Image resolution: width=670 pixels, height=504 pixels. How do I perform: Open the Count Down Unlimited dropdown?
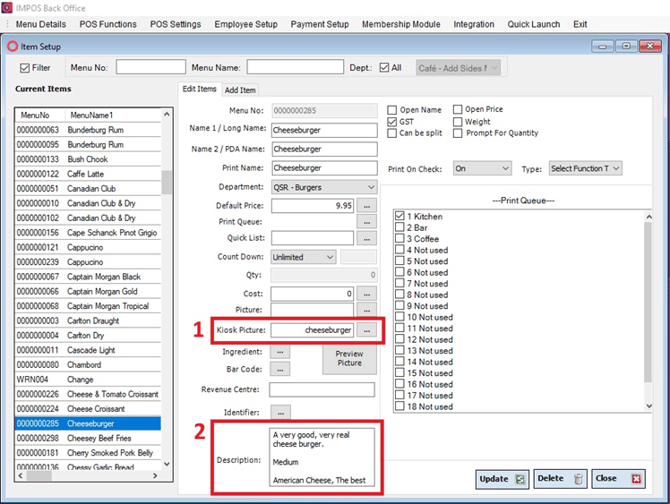point(303,257)
